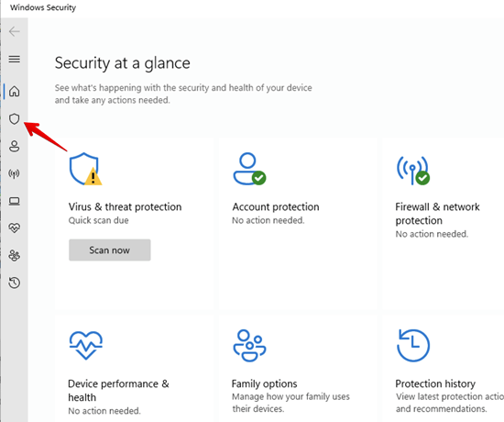Open App & browser control laptop icon in sidebar
Image resolution: width=504 pixels, height=422 pixels.
(x=15, y=202)
